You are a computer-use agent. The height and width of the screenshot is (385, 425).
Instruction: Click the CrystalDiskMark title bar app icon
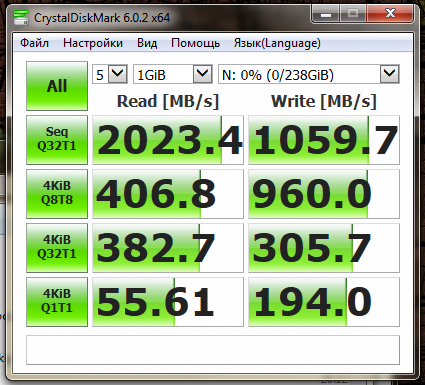(21, 17)
